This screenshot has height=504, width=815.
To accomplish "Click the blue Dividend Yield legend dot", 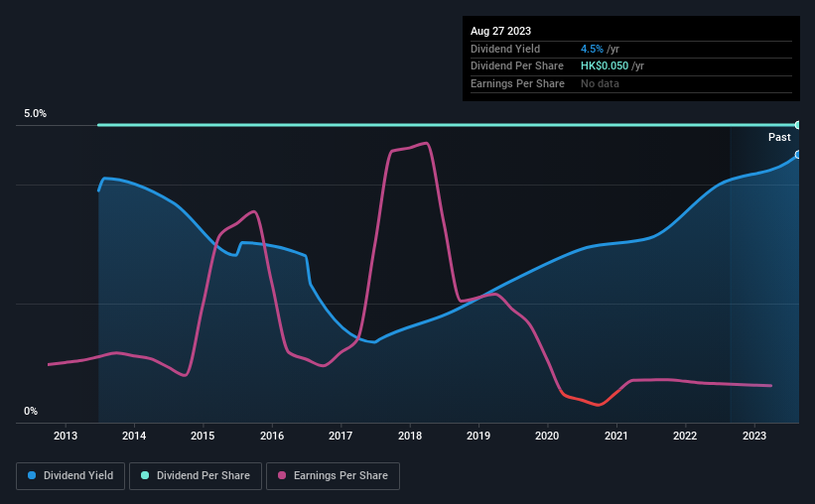I will [x=32, y=475].
